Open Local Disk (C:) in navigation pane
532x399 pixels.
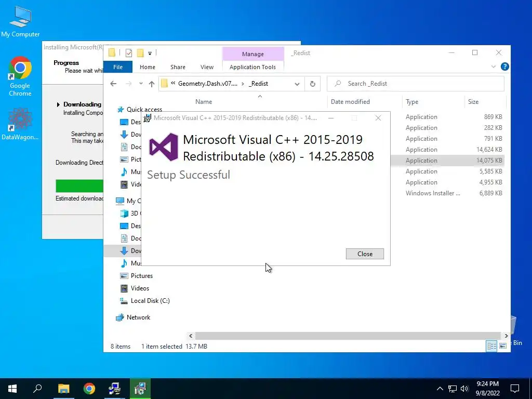point(150,301)
